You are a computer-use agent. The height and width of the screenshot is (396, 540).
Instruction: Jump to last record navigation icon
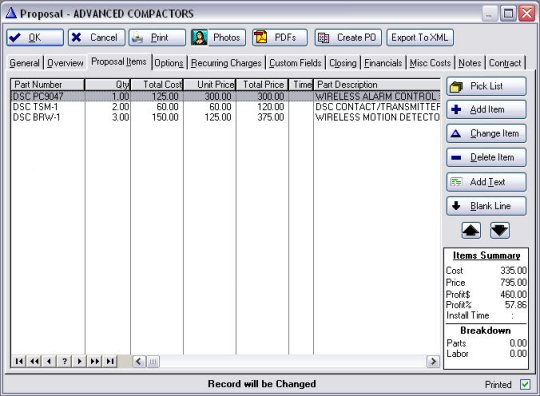110,361
